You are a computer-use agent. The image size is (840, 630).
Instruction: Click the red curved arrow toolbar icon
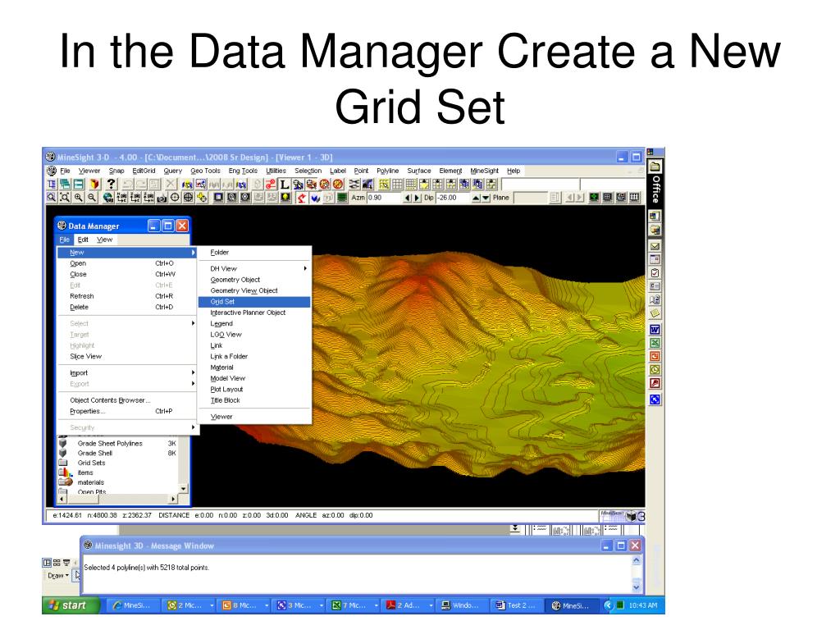pos(302,198)
